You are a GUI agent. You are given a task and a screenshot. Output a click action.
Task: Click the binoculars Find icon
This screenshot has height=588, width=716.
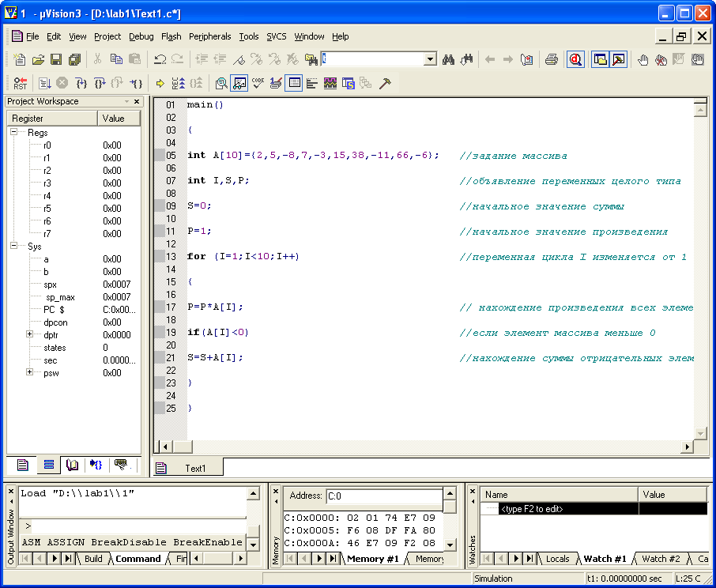[x=448, y=59]
